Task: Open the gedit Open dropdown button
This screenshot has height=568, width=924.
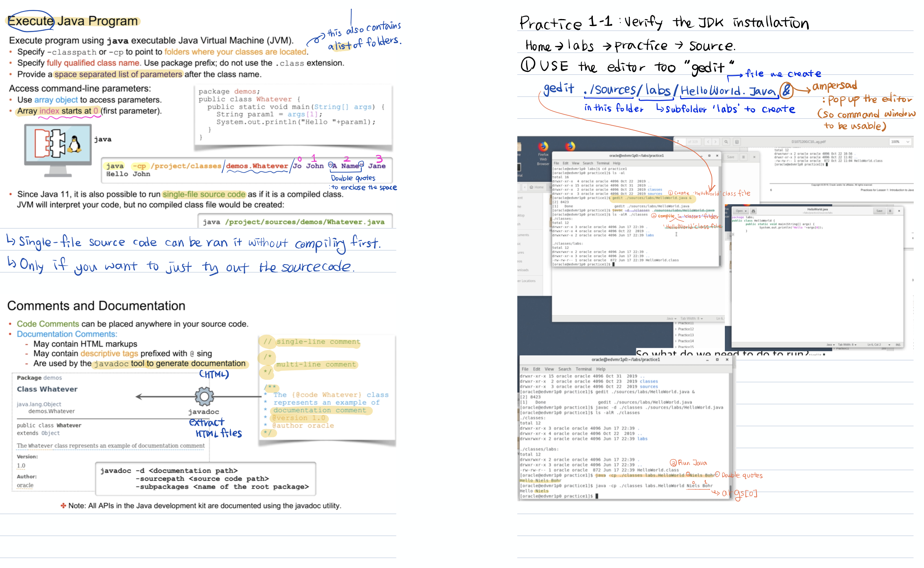Action: point(740,211)
